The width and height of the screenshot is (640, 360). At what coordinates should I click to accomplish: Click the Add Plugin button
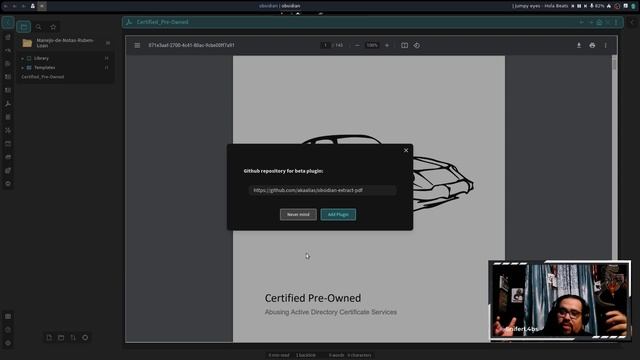(338, 214)
